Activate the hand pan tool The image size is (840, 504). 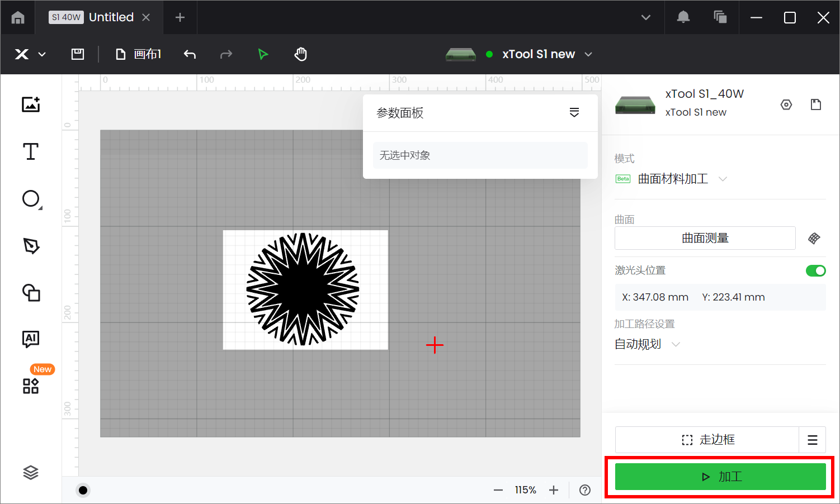[x=301, y=54]
